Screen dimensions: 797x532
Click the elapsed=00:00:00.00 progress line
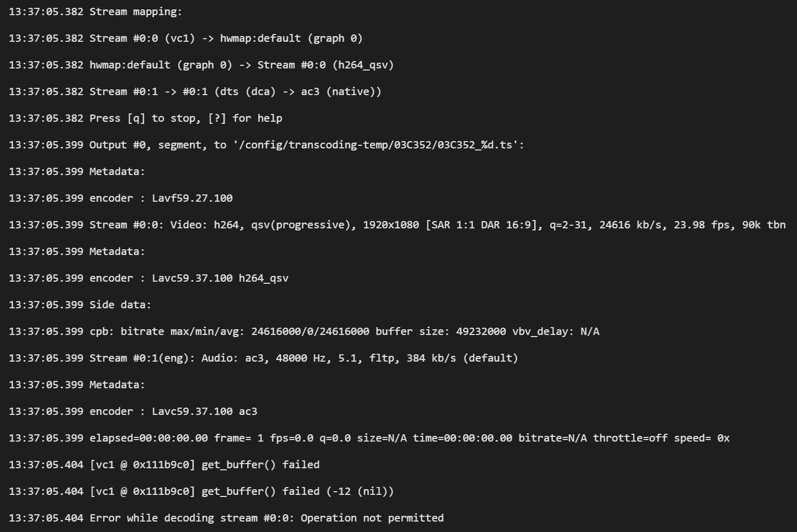click(x=369, y=438)
